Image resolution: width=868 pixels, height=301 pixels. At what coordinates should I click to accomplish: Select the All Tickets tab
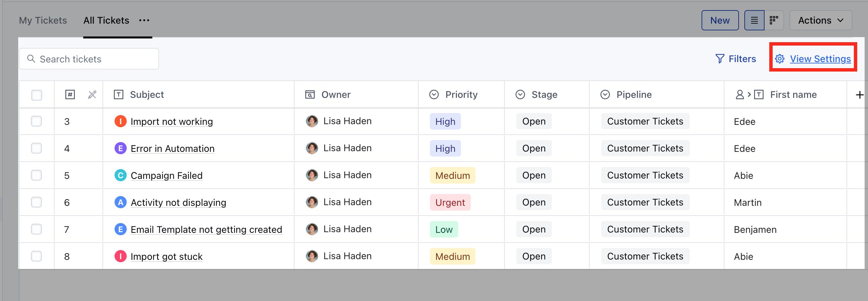(x=106, y=20)
